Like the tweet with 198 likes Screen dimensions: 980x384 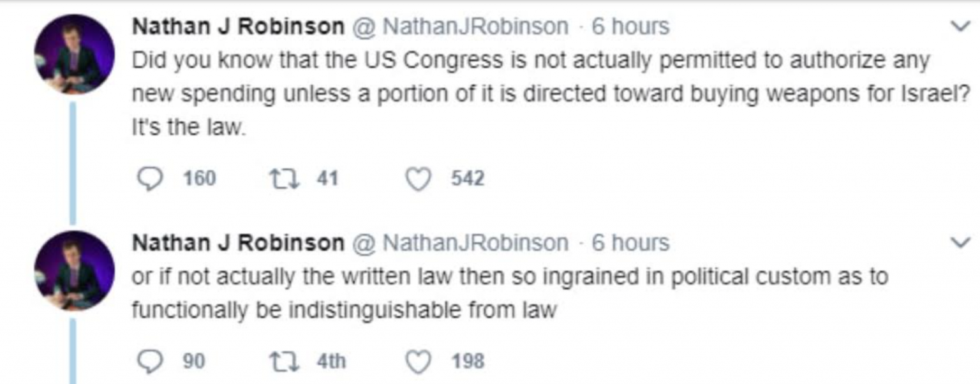pos(419,361)
